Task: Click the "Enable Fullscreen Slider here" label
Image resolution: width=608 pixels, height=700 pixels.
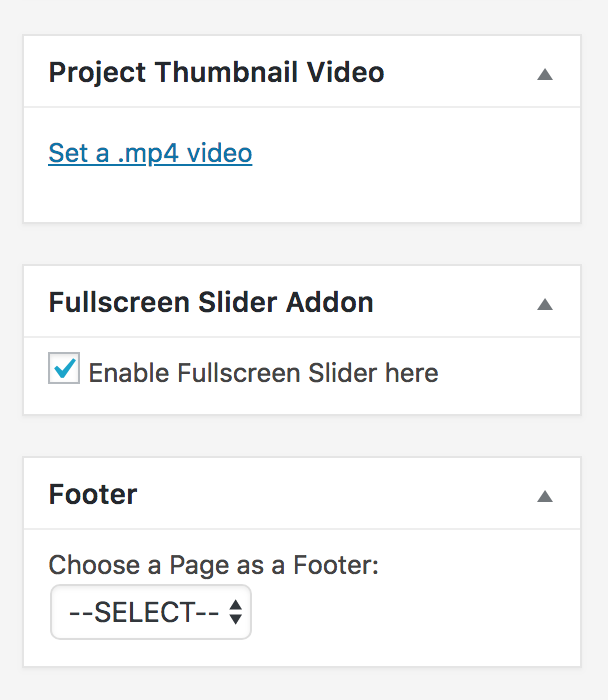Action: pos(263,374)
